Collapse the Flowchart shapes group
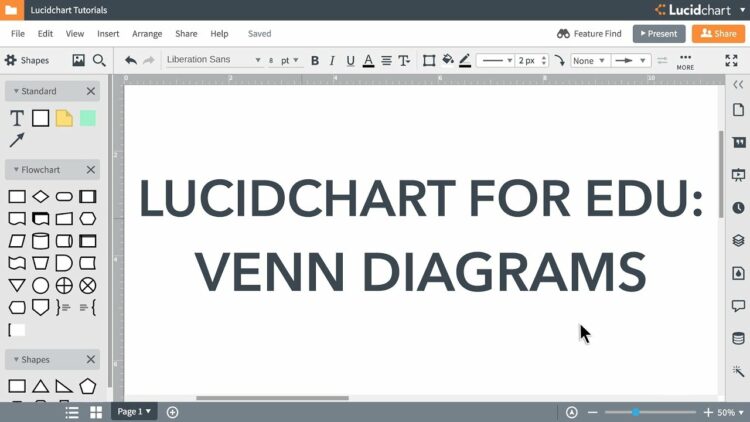The image size is (750, 422). coord(16,169)
